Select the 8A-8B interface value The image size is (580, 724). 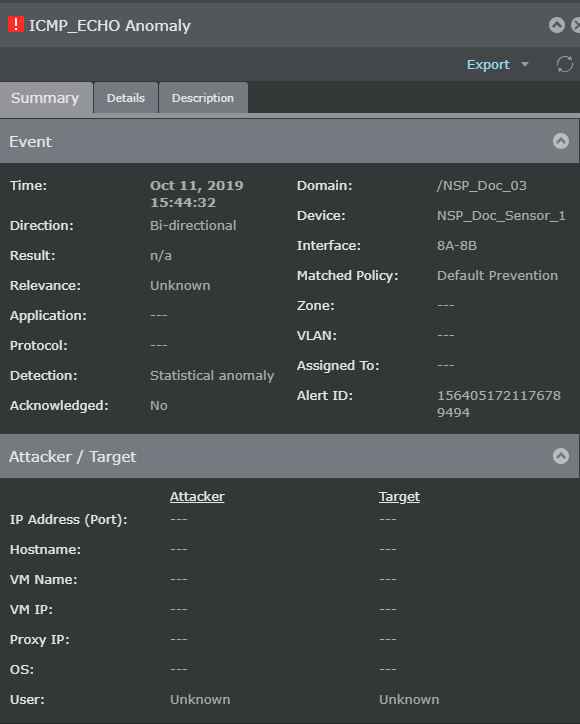coord(457,245)
